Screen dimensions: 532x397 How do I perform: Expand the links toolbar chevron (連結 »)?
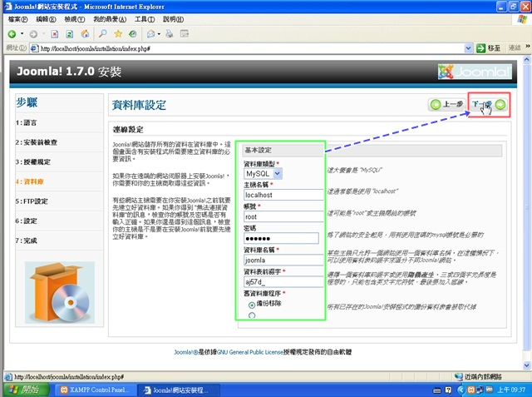tap(528, 47)
